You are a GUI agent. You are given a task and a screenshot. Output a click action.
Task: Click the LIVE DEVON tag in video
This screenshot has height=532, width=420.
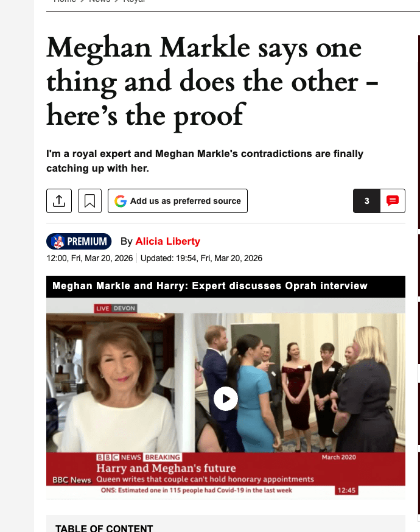point(116,309)
